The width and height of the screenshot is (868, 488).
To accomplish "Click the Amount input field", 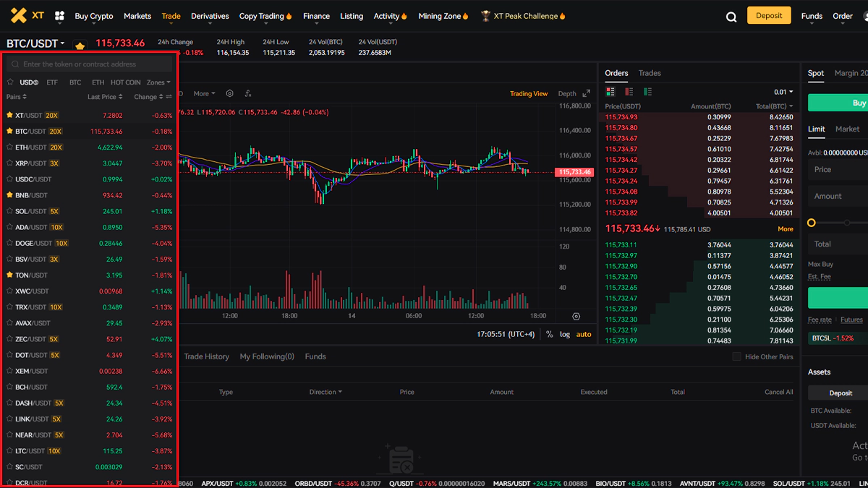I will [838, 196].
